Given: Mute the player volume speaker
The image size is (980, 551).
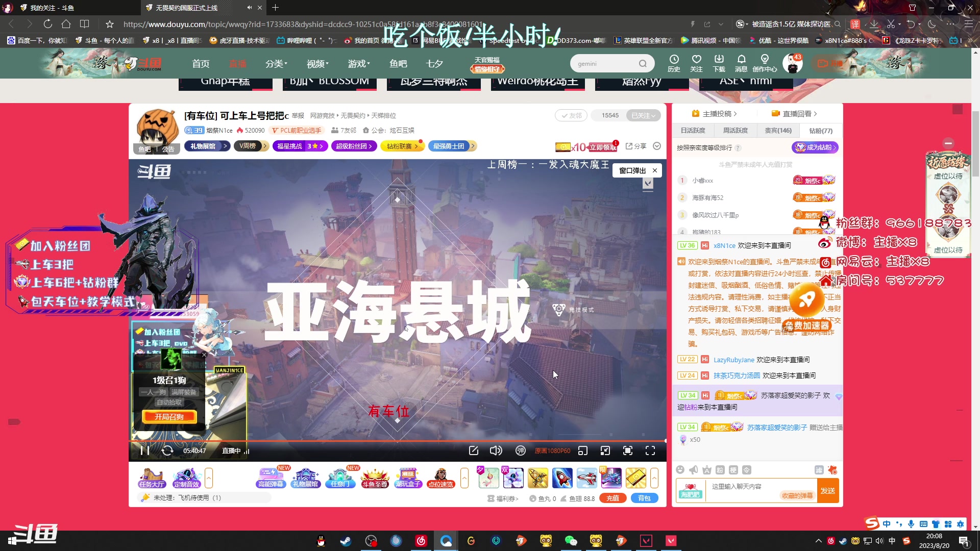Looking at the screenshot, I should (496, 450).
